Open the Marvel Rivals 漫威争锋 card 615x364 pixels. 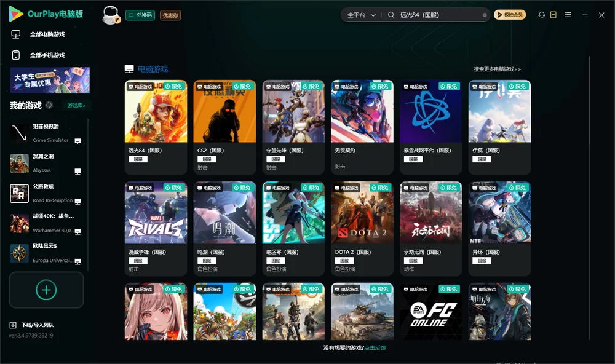[156, 229]
